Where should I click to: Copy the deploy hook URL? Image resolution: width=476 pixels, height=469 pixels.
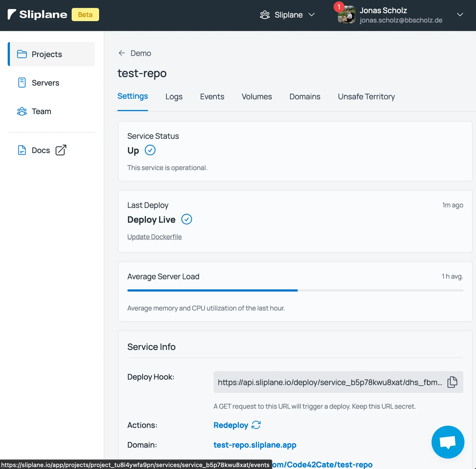(452, 382)
